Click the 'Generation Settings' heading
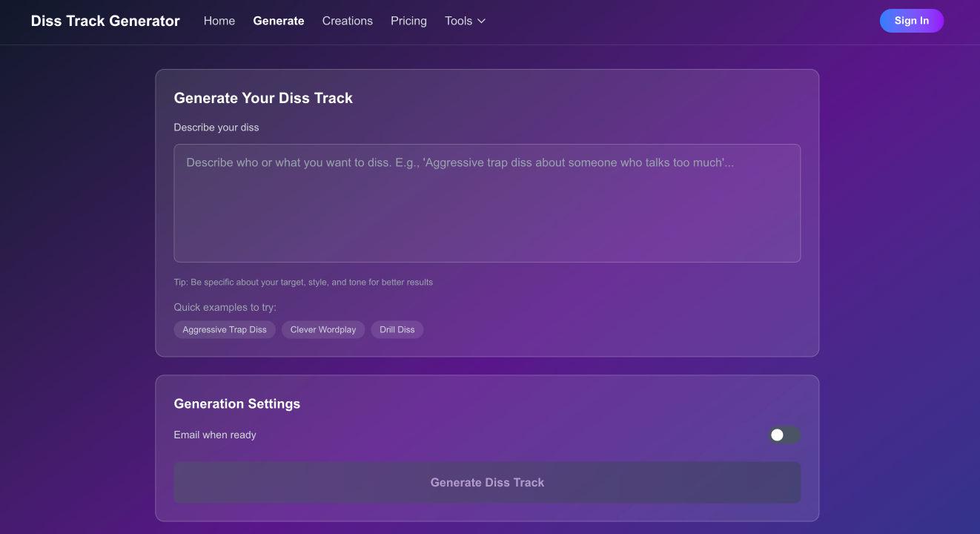 point(237,403)
